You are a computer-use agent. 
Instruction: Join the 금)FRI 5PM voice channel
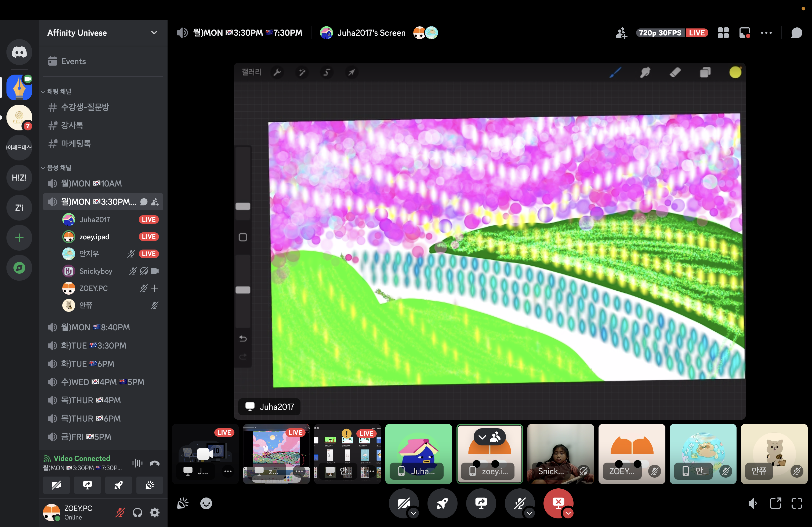(x=103, y=437)
